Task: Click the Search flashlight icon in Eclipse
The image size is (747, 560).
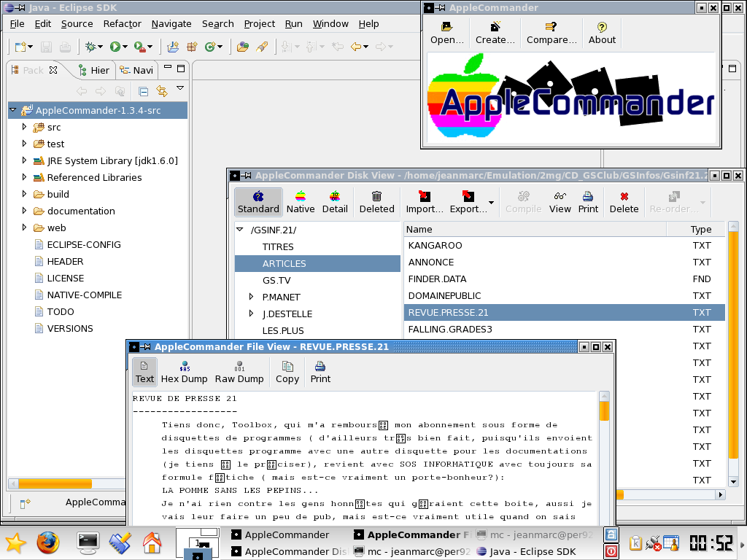Action: point(262,47)
